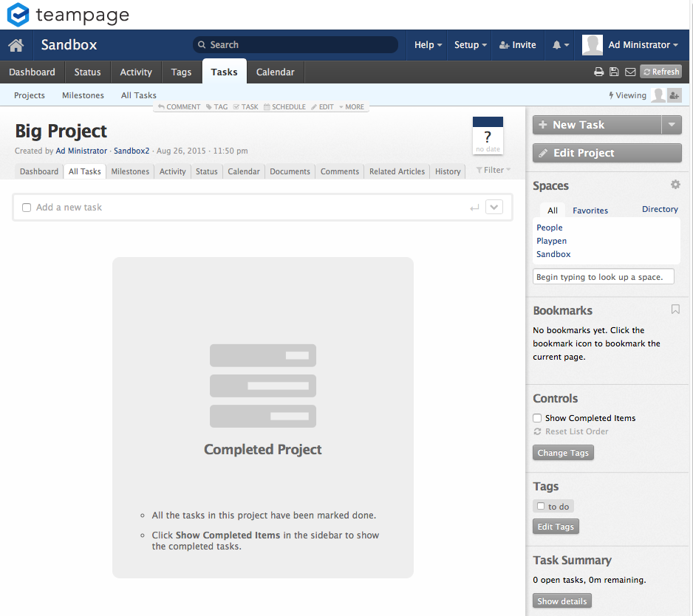Open the notifications bell menu

tap(561, 45)
